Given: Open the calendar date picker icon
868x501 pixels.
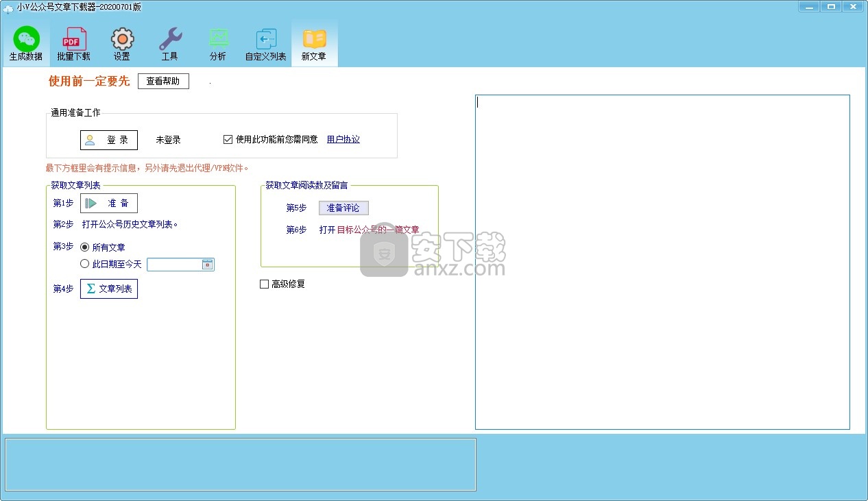Looking at the screenshot, I should (207, 265).
